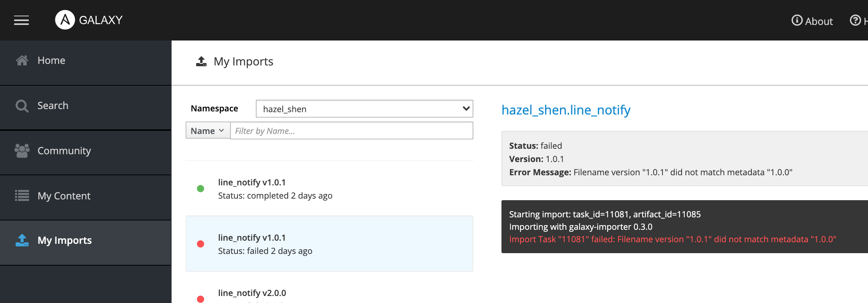Click the Namespace label
Viewport: 868px width, 303px height.
coord(214,108)
